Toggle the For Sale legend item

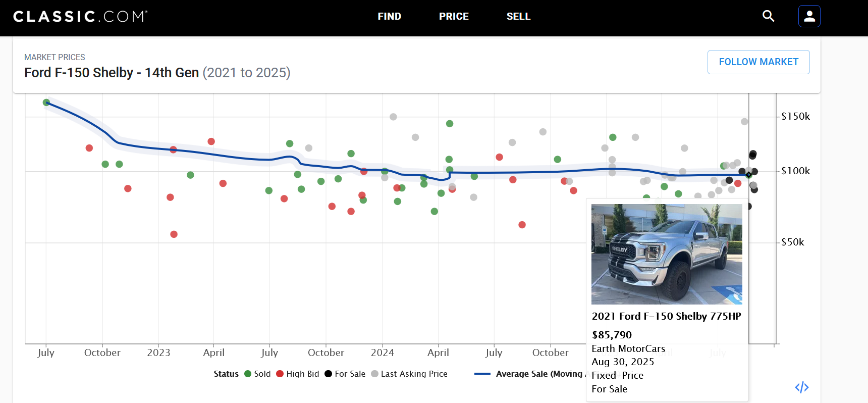345,374
